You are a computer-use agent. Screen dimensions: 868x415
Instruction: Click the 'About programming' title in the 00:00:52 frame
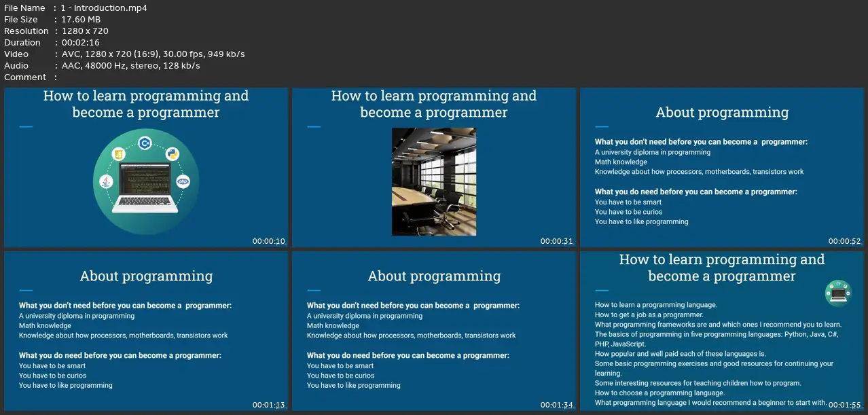pyautogui.click(x=722, y=113)
